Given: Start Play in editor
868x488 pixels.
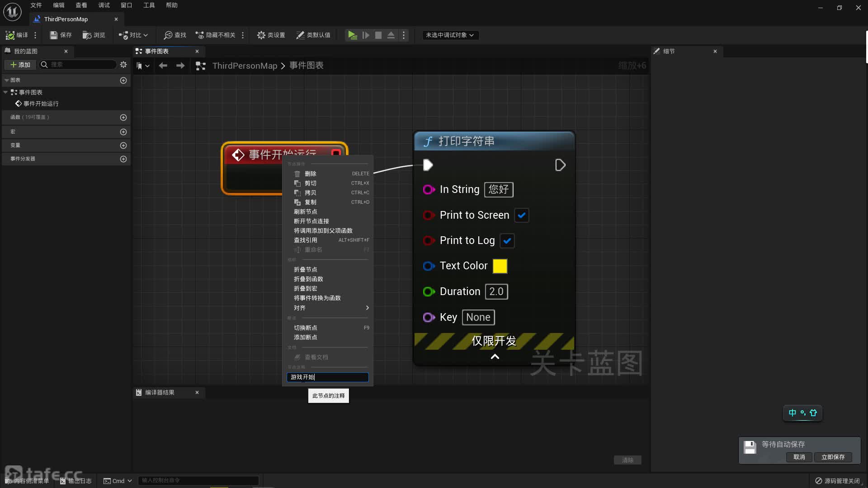Looking at the screenshot, I should [x=352, y=35].
